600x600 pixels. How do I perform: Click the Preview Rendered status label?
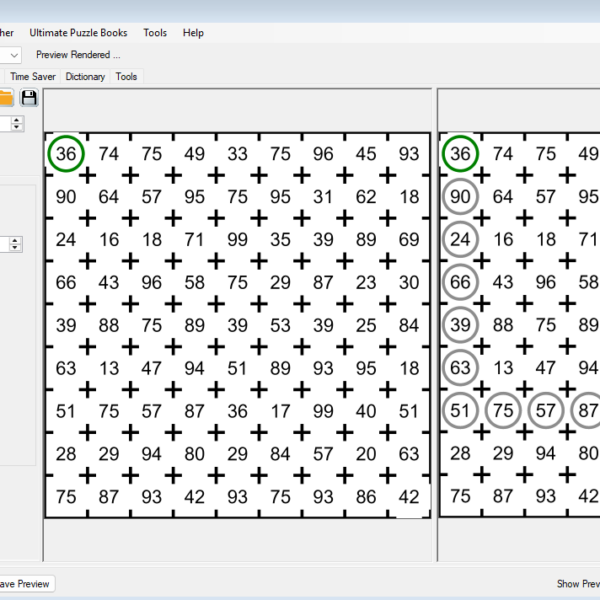(x=78, y=55)
